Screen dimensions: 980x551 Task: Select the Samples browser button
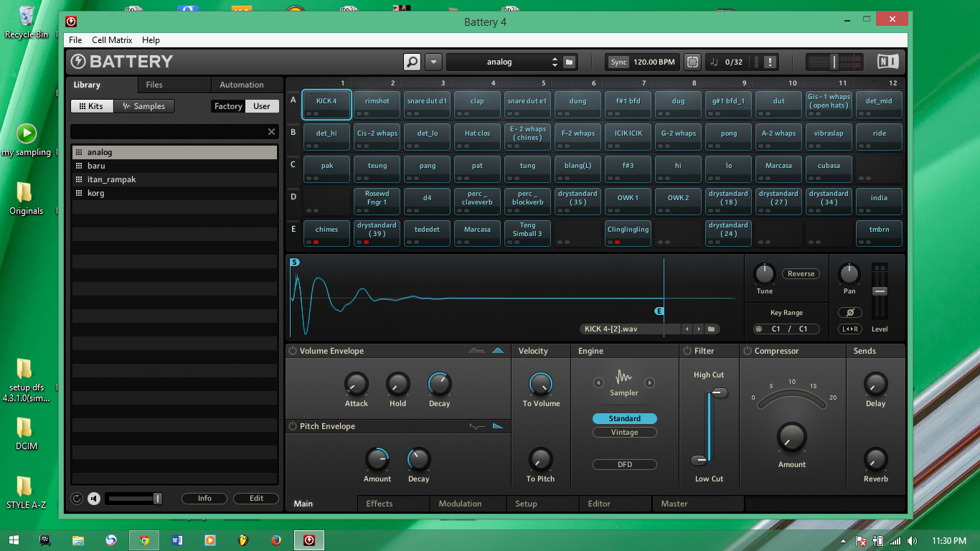(144, 106)
